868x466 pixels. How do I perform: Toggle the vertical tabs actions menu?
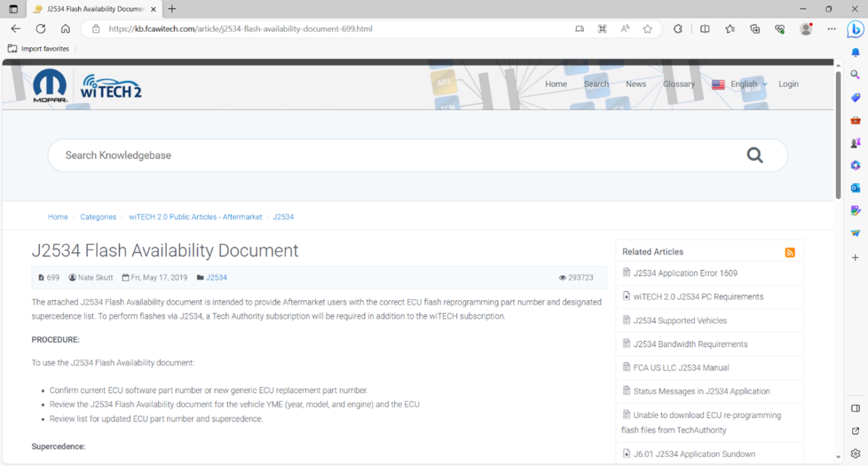coord(13,9)
